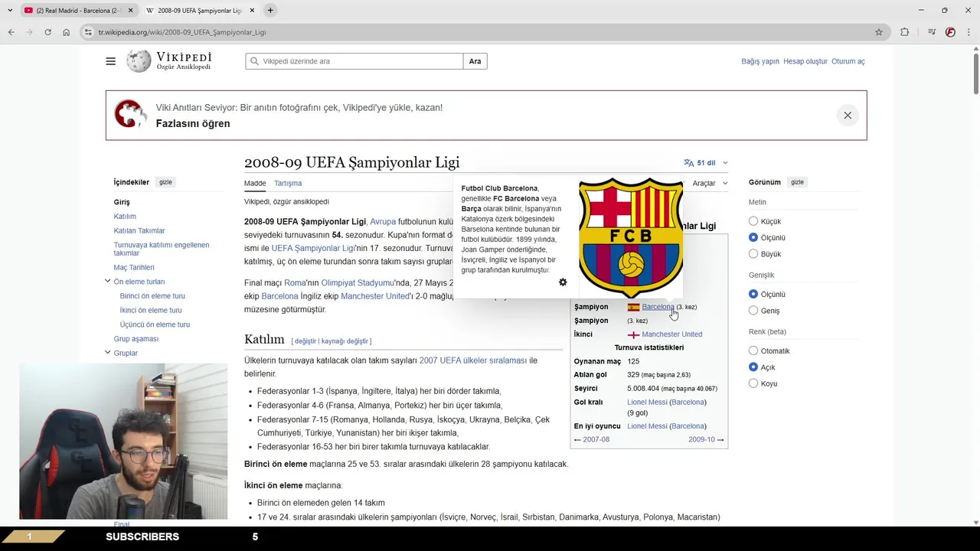Click the Vikipedi globe logo
Screen dimensions: 980x551
[x=139, y=61]
